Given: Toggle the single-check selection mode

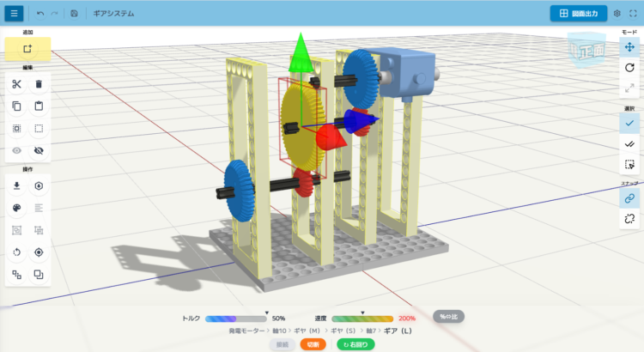Looking at the screenshot, I should point(629,124).
